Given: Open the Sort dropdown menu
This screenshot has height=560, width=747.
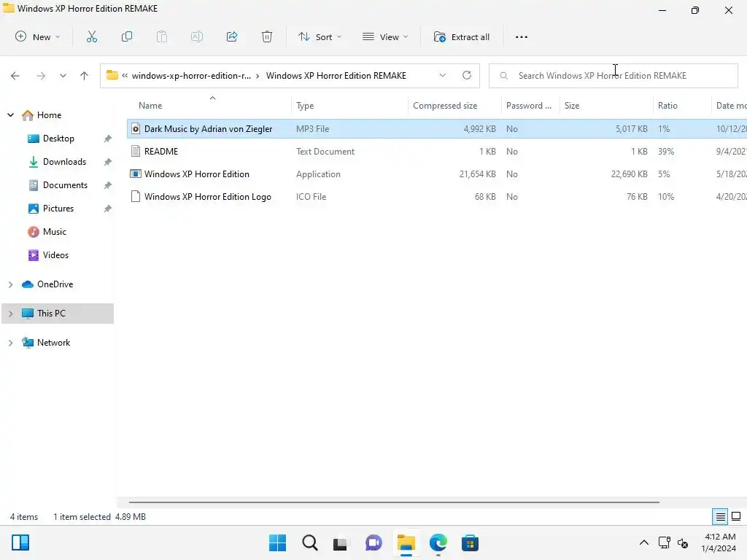Looking at the screenshot, I should click(x=320, y=36).
